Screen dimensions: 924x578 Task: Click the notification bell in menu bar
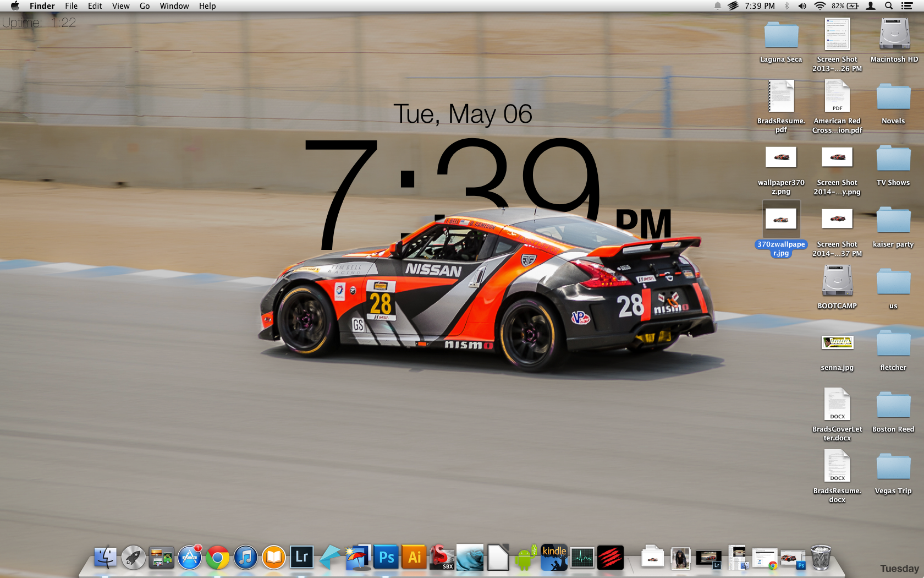(x=718, y=6)
